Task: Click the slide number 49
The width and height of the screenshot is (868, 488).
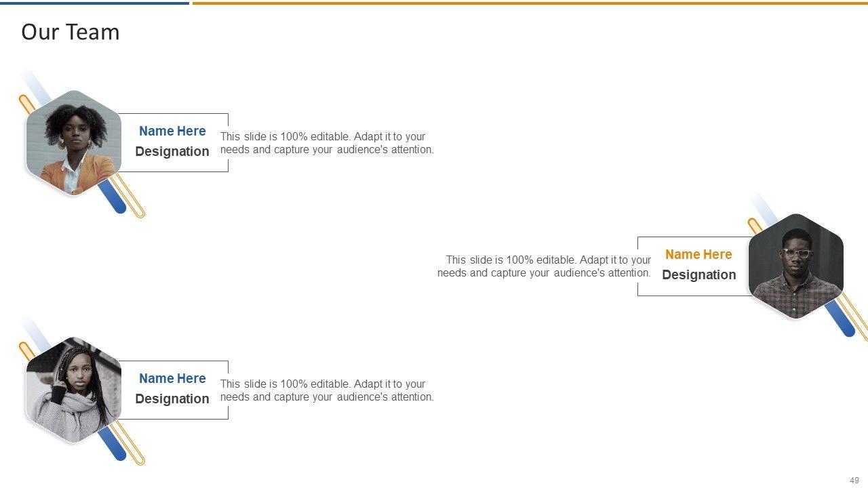Action: tap(854, 481)
